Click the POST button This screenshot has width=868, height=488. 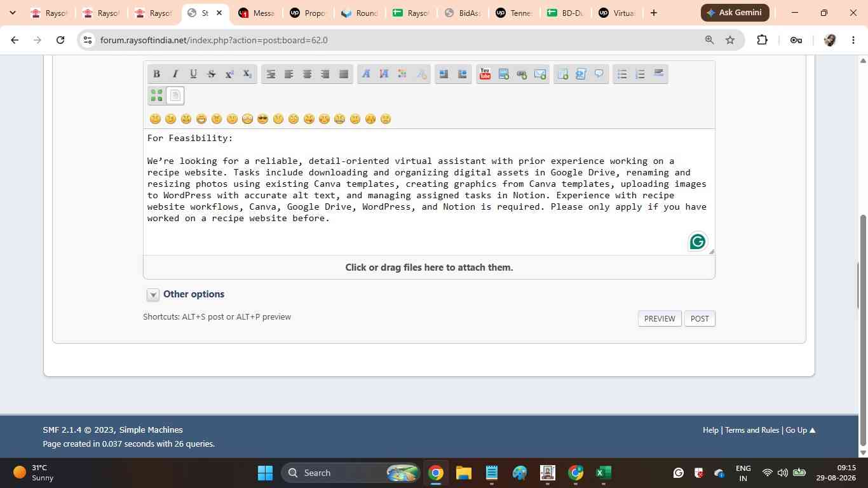pos(700,318)
